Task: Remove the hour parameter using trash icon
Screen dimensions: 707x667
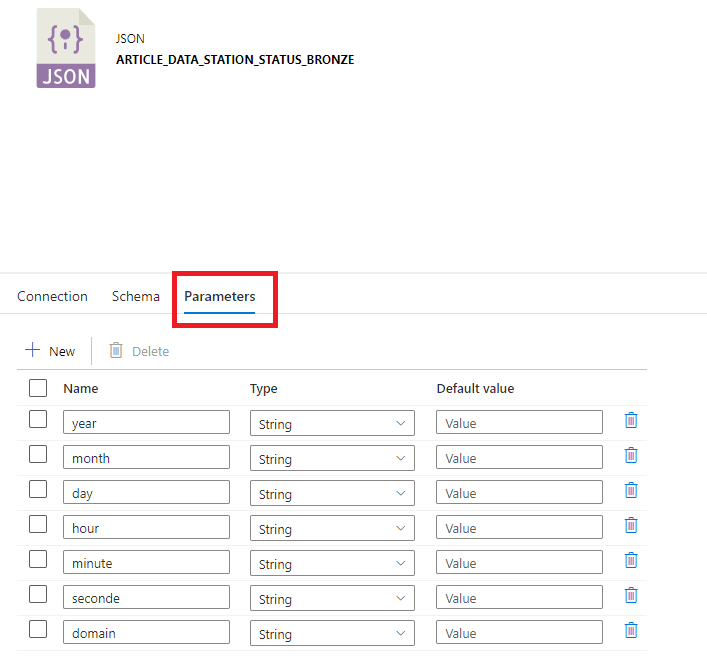Action: (x=631, y=526)
